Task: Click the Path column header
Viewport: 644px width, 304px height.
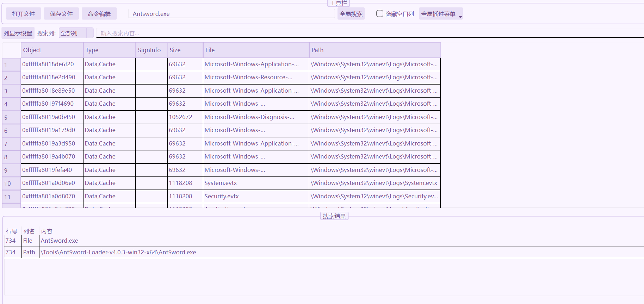Action: (374, 50)
